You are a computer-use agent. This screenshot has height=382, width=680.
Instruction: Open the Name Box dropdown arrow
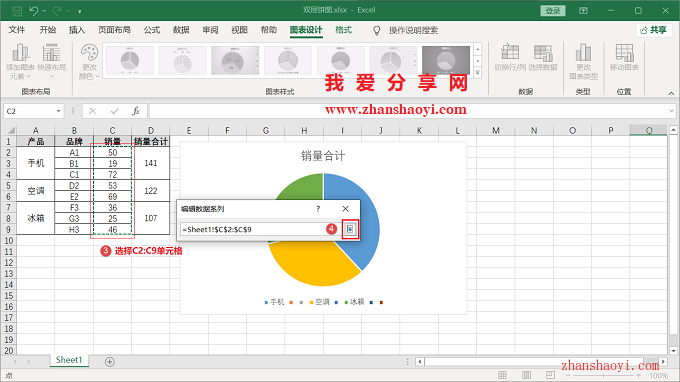(x=59, y=111)
